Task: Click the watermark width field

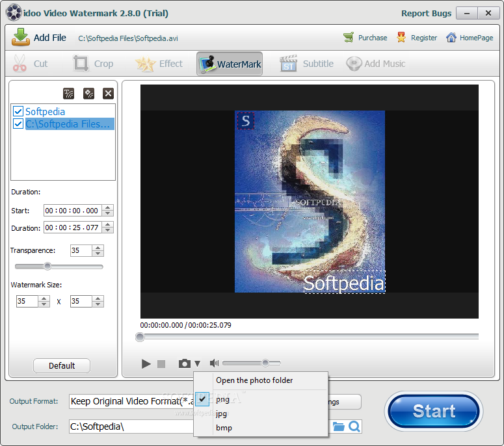Action: coord(27,302)
